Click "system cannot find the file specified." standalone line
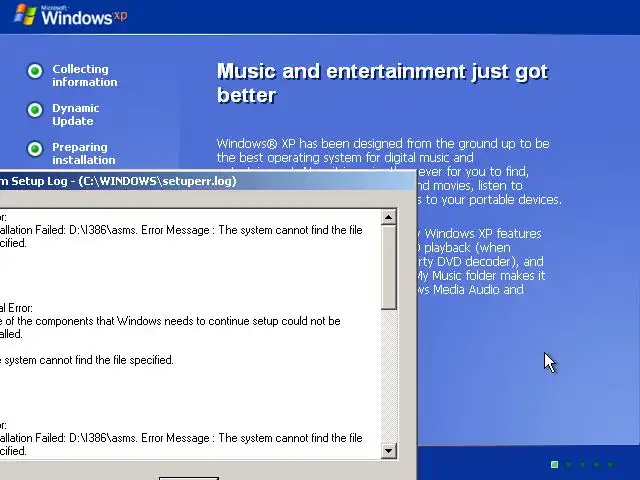This screenshot has height=480, width=640. click(x=87, y=360)
